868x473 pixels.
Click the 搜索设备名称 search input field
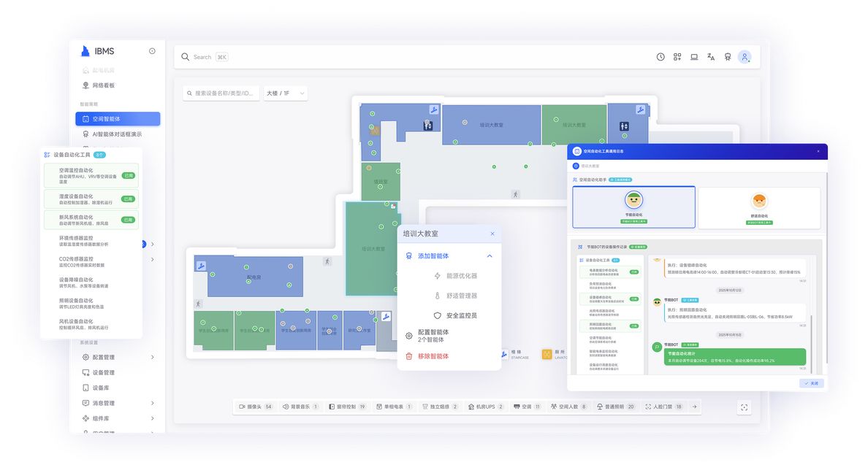pyautogui.click(x=221, y=93)
